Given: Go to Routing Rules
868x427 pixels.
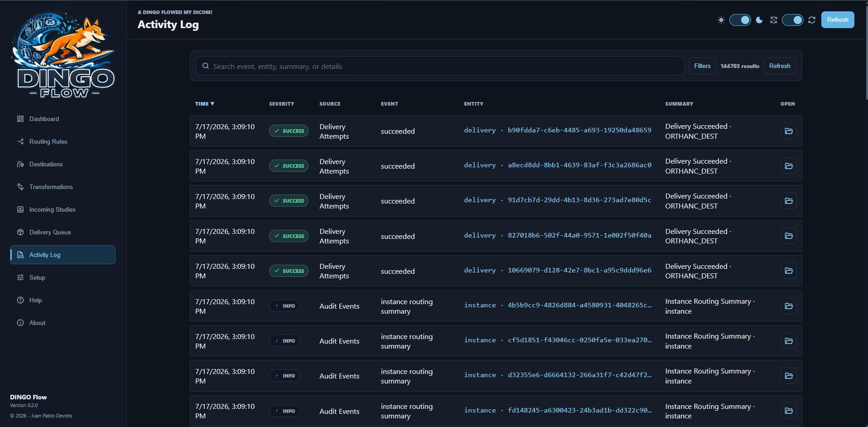Looking at the screenshot, I should point(63,141).
